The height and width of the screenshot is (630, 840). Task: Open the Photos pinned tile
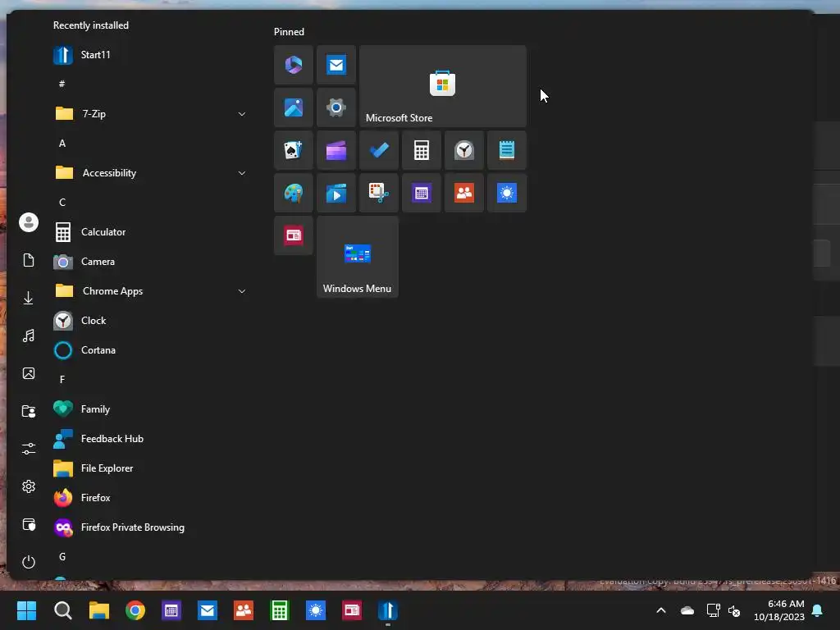pyautogui.click(x=294, y=107)
